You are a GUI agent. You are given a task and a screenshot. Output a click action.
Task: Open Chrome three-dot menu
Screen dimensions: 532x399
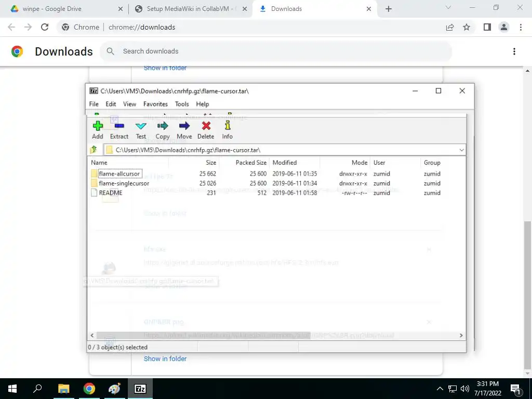point(521,27)
